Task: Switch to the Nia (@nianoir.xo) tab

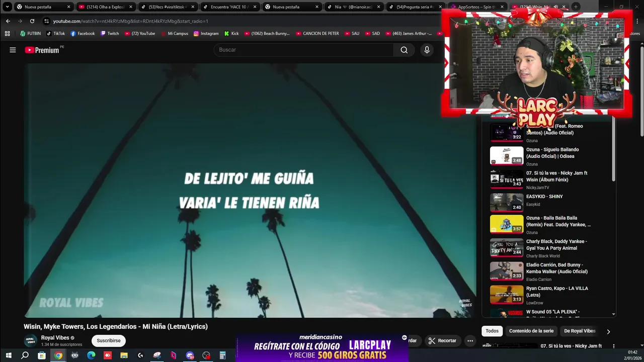Action: (353, 7)
